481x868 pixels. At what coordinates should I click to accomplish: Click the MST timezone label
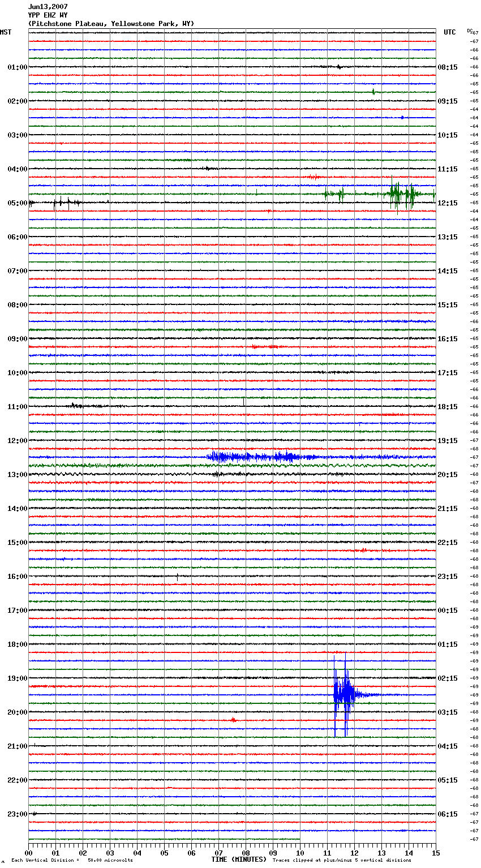6,32
